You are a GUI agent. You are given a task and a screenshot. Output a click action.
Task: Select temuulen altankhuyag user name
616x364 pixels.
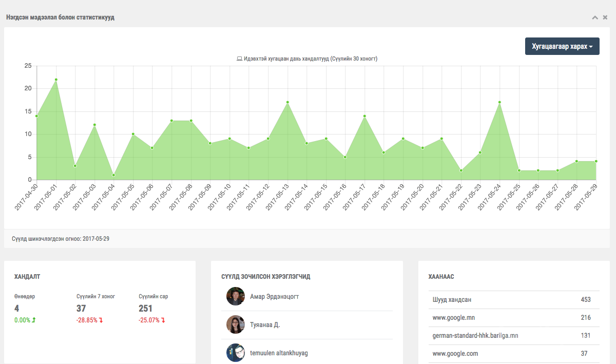point(279,353)
